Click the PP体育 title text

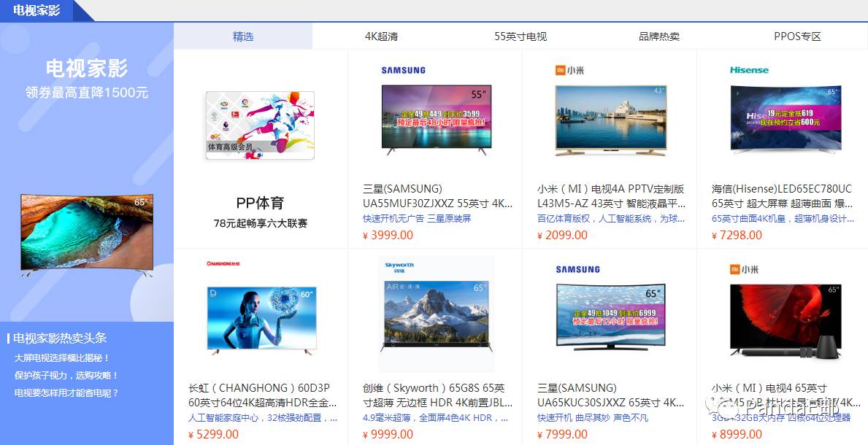260,203
